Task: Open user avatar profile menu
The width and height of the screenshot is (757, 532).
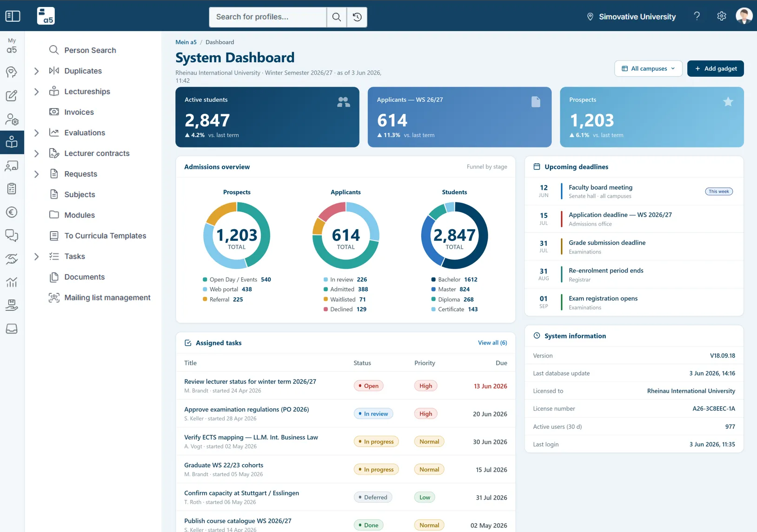Action: tap(744, 16)
